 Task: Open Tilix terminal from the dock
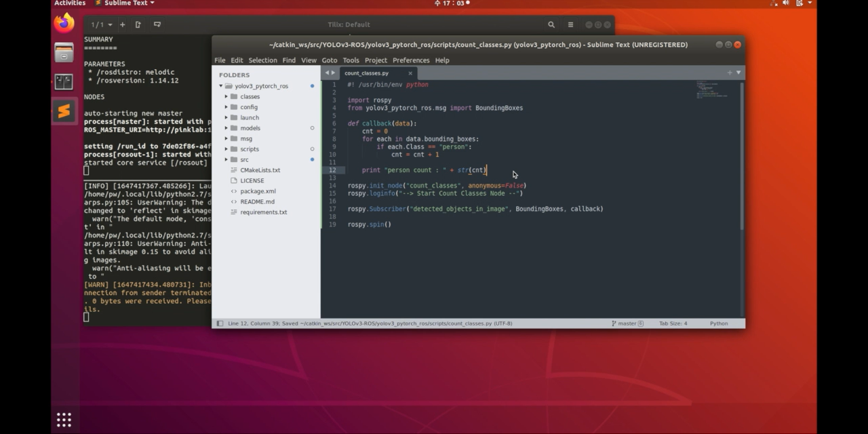click(64, 82)
